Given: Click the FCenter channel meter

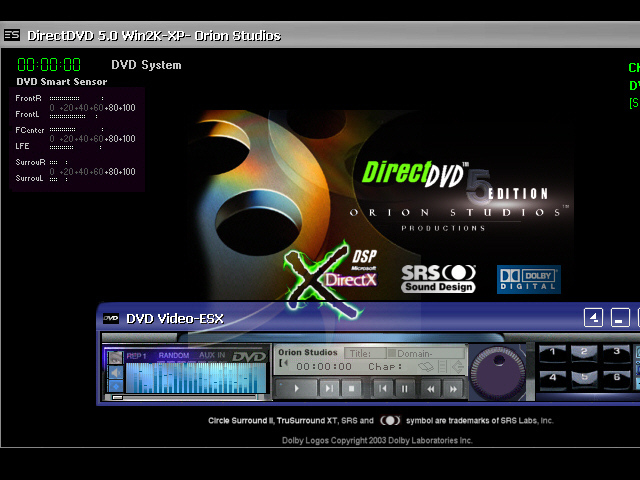Looking at the screenshot, I should [59, 130].
